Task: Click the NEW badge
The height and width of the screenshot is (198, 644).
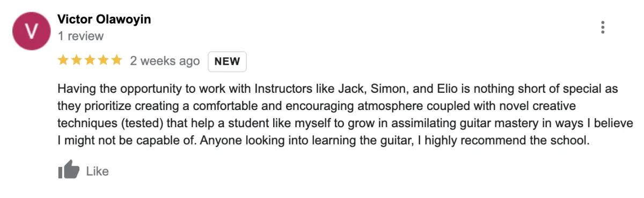Action: 227,61
